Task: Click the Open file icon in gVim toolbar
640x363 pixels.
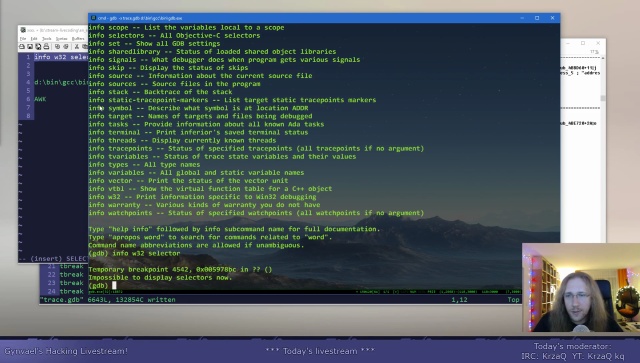Action: [x=22, y=47]
